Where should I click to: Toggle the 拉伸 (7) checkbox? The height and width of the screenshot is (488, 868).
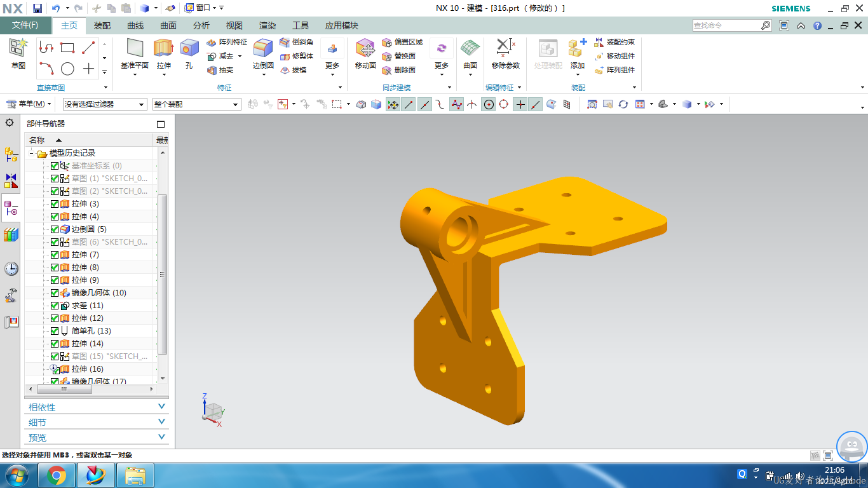point(55,255)
